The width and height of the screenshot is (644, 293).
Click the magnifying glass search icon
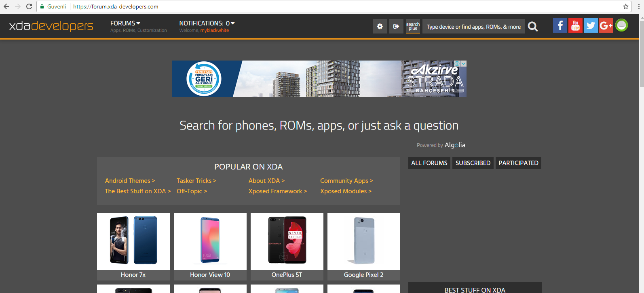pyautogui.click(x=533, y=27)
